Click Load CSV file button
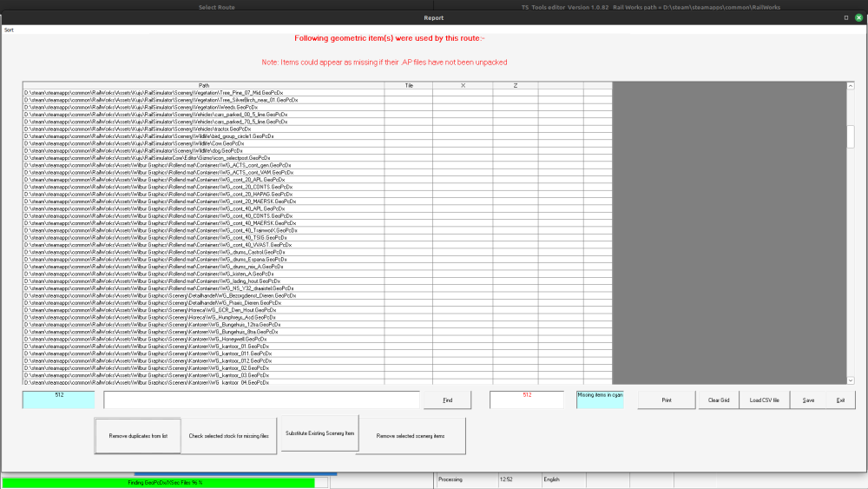The height and width of the screenshot is (489, 868). click(x=764, y=400)
